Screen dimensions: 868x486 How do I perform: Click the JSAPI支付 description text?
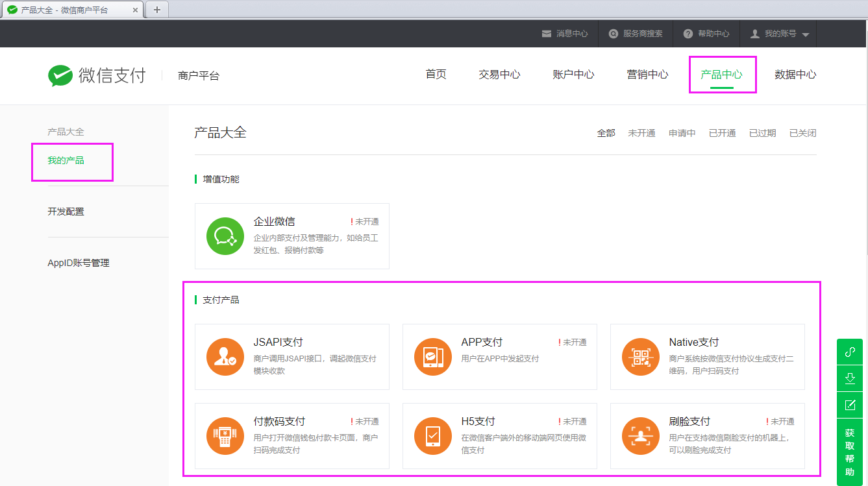[x=315, y=365]
